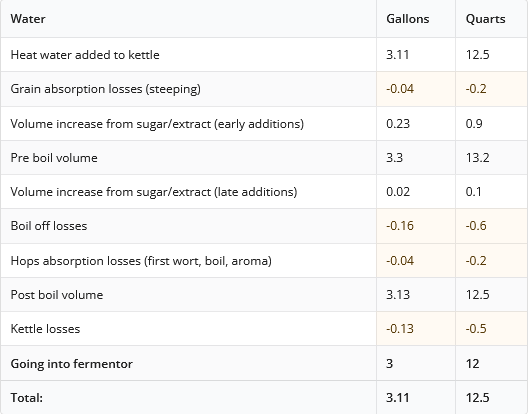
Task: Select the Heat water added to kettle row
Action: [264, 55]
